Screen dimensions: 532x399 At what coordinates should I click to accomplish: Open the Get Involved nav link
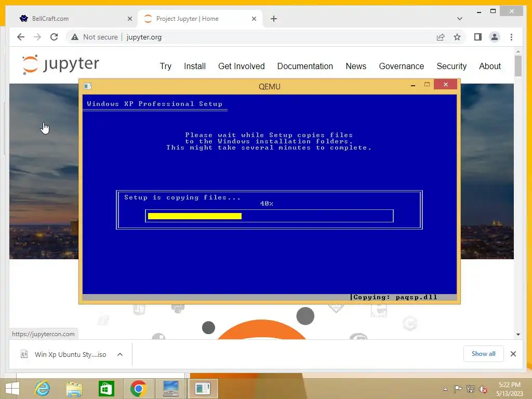[241, 66]
